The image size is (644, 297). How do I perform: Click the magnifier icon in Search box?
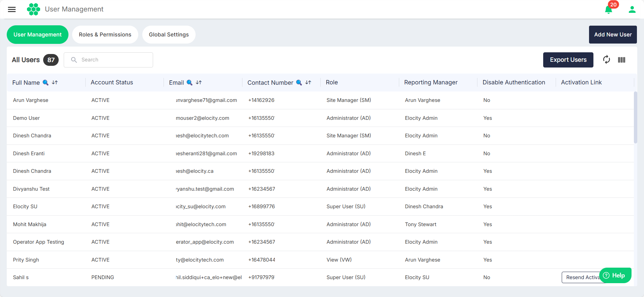tap(74, 60)
